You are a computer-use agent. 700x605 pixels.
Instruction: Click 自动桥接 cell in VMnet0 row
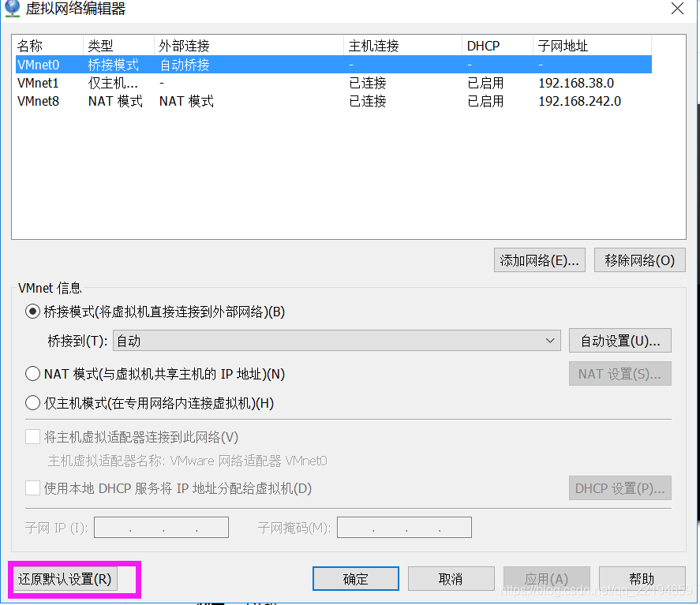pyautogui.click(x=185, y=65)
